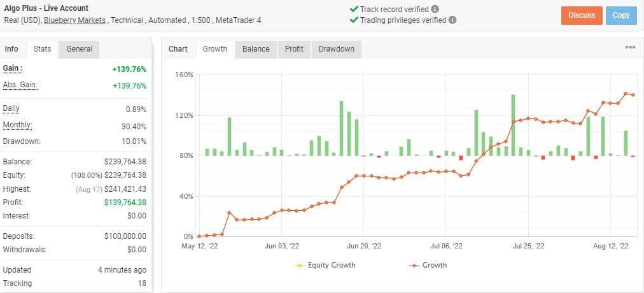Open the Drawdown chart tab

[x=337, y=49]
